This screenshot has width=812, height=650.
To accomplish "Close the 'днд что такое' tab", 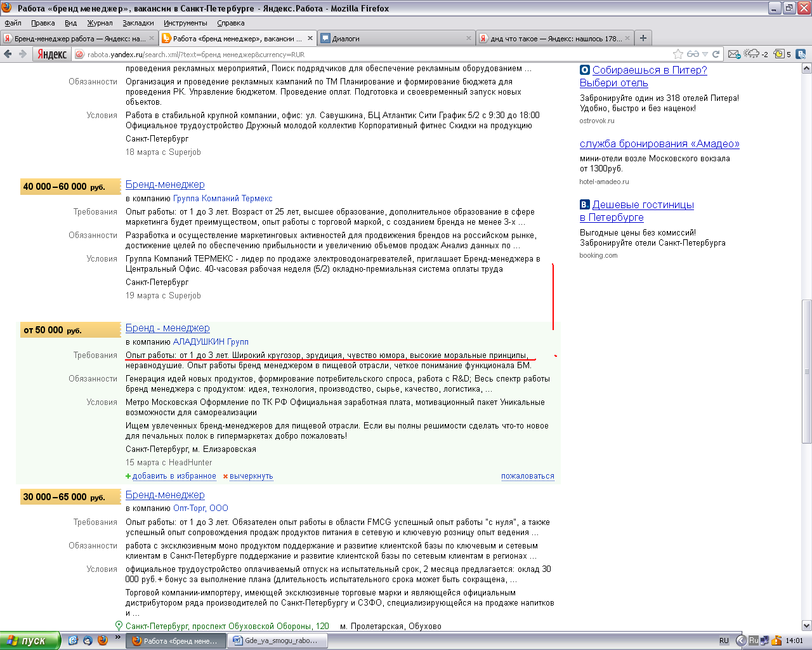I will point(627,38).
